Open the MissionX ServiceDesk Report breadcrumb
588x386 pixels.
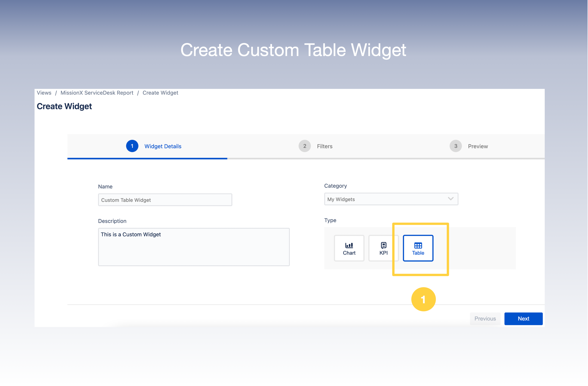pos(97,93)
